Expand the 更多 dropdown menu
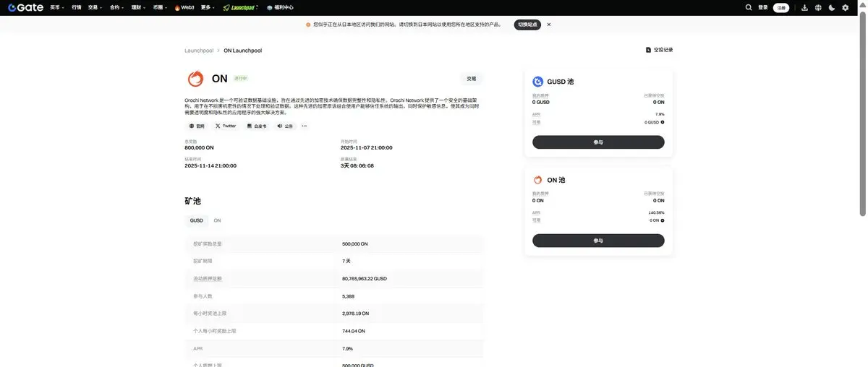Image resolution: width=868 pixels, height=367 pixels. tap(208, 7)
